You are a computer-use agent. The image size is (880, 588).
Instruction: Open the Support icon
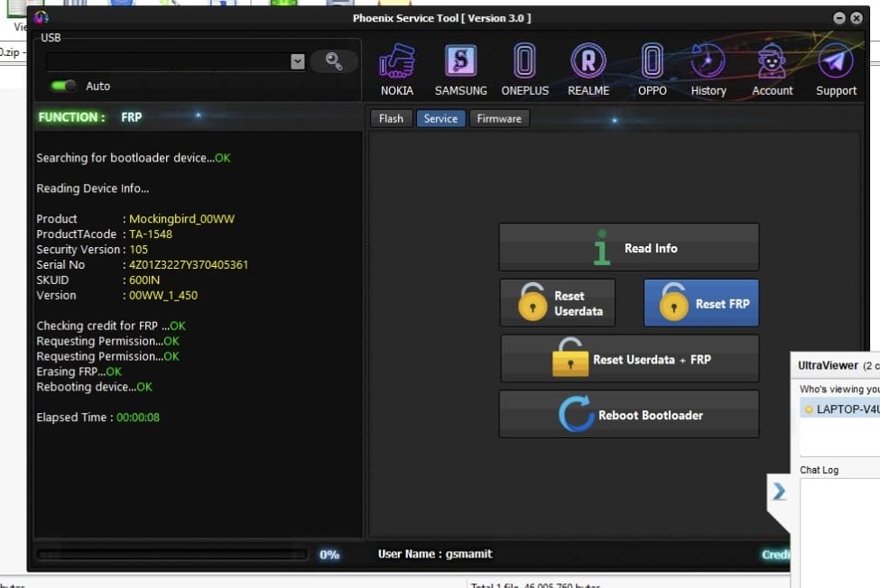pyautogui.click(x=836, y=63)
